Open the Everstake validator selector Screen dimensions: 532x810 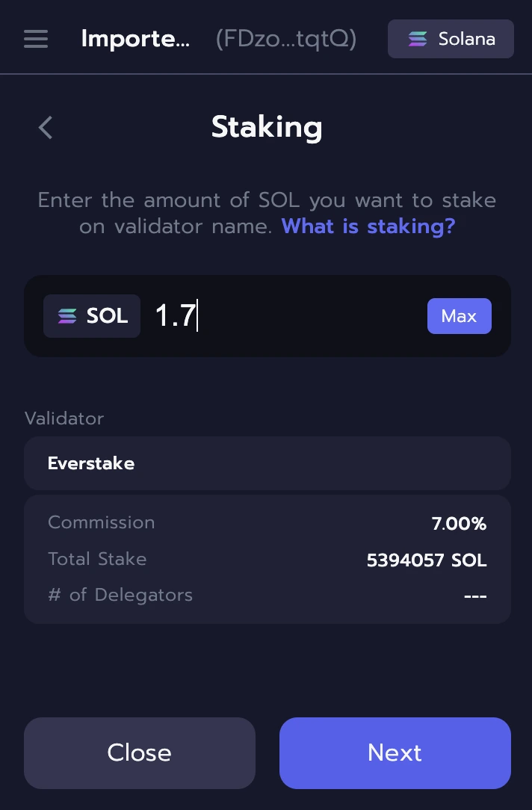[267, 463]
